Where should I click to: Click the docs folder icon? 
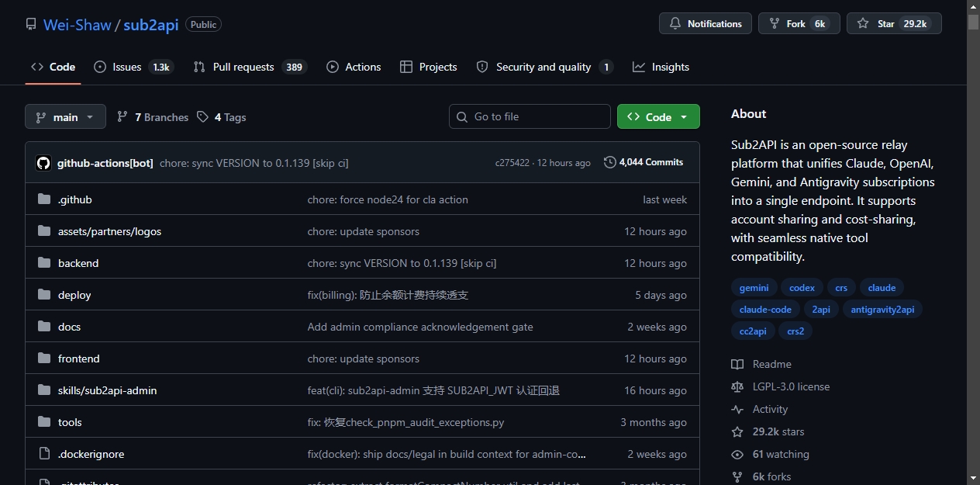[44, 327]
